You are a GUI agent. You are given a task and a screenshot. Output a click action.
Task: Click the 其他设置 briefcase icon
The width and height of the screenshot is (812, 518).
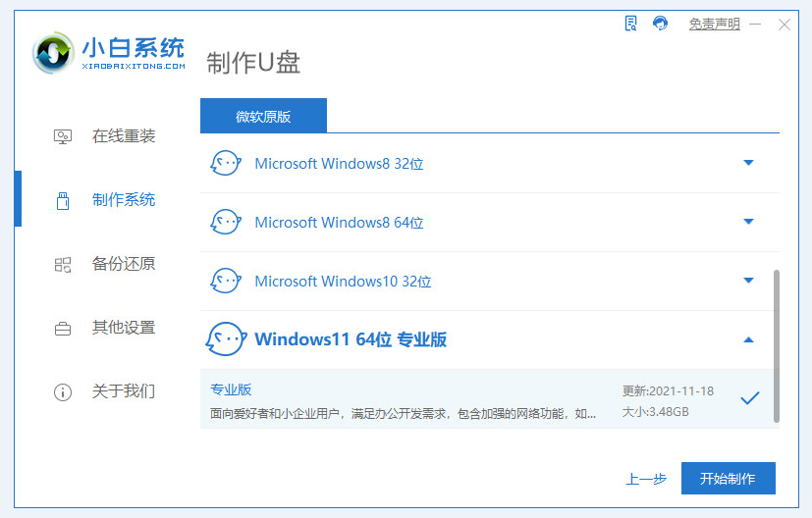[63, 328]
